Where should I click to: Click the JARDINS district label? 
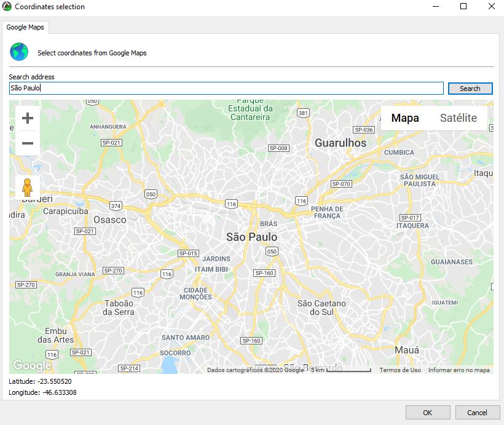(x=216, y=259)
